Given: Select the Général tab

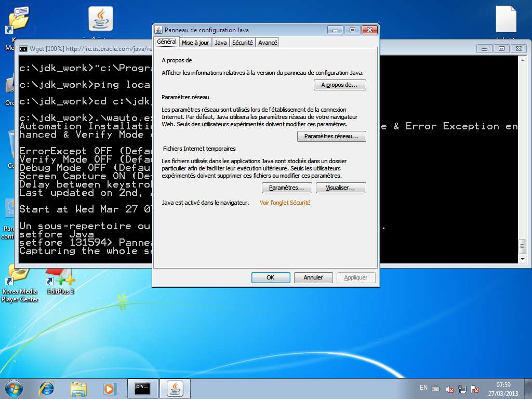Looking at the screenshot, I should 167,42.
